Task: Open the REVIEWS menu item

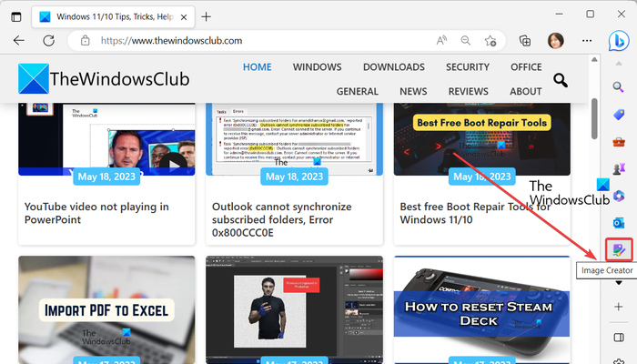Action: (468, 91)
